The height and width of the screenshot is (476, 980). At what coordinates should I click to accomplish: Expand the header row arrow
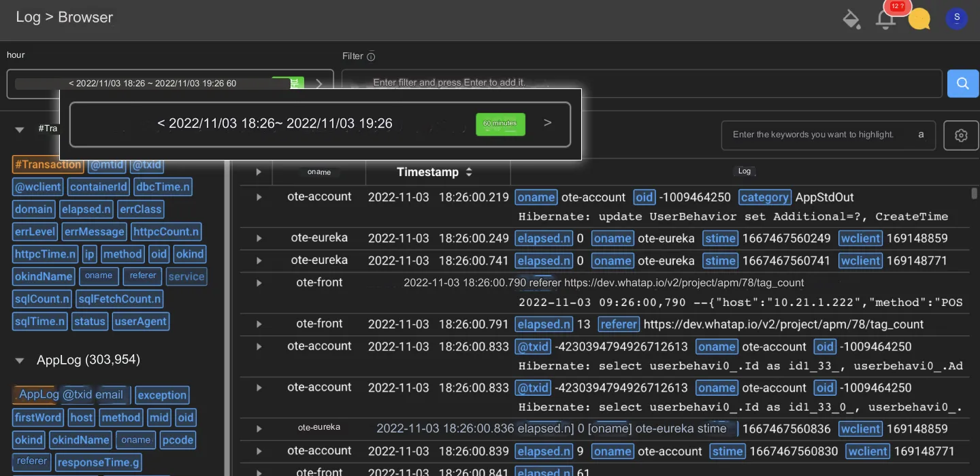click(259, 173)
